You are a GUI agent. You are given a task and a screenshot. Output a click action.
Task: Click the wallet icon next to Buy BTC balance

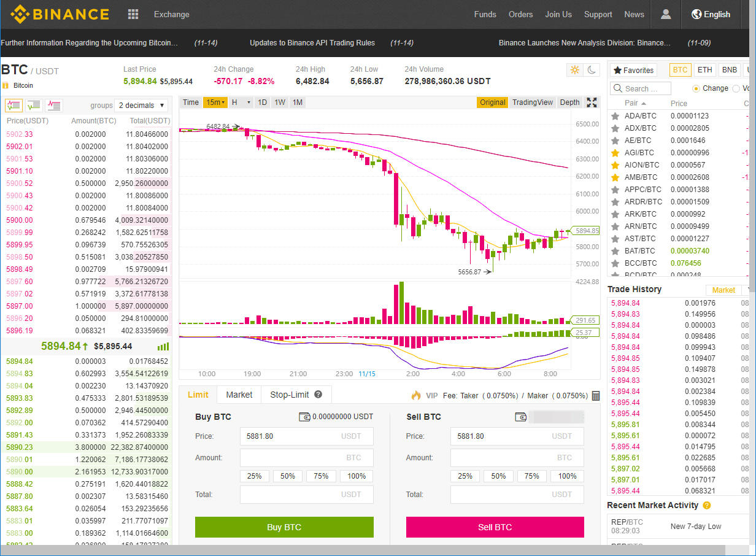click(x=304, y=417)
